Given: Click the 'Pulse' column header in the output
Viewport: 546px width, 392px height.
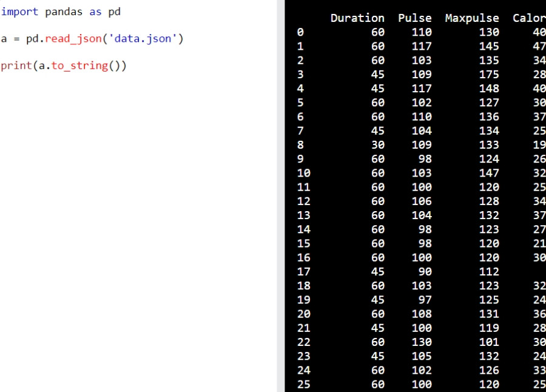Looking at the screenshot, I should (415, 18).
